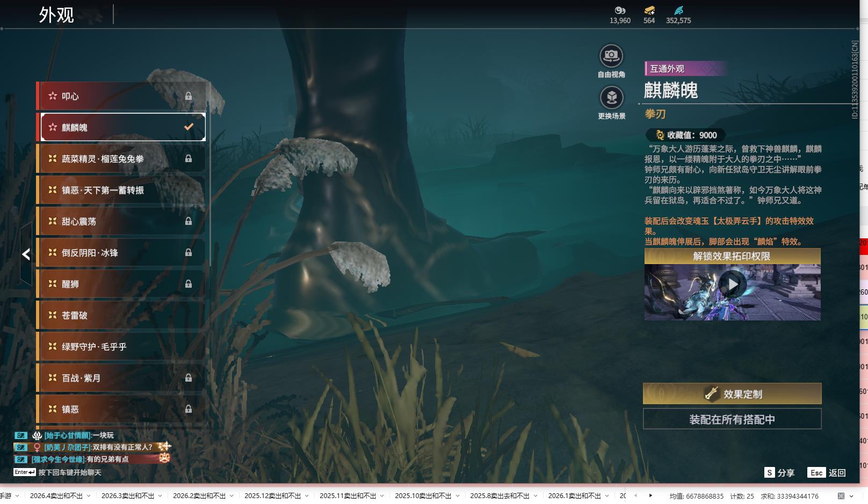
Task: Click the gold bar currency icon
Action: 649,10
